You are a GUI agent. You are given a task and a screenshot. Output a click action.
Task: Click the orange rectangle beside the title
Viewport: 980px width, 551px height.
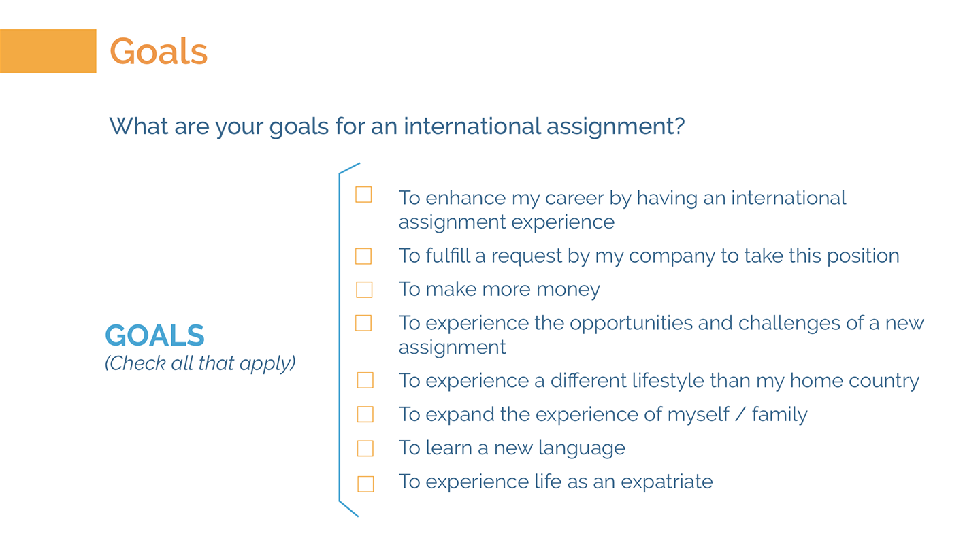coord(48,51)
